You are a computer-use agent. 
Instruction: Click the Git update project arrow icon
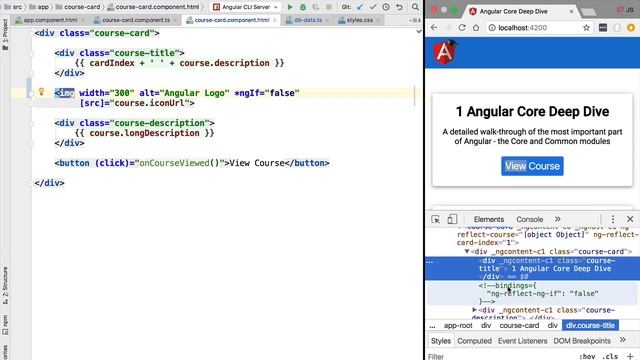click(x=360, y=7)
